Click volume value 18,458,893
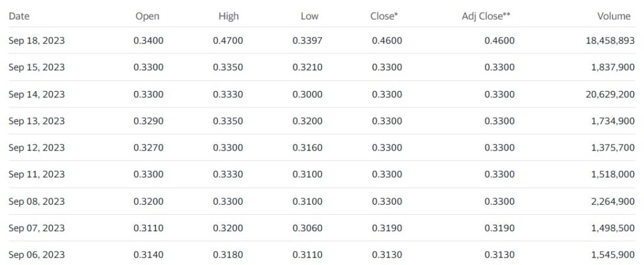This screenshot has height=265, width=644. (x=610, y=41)
